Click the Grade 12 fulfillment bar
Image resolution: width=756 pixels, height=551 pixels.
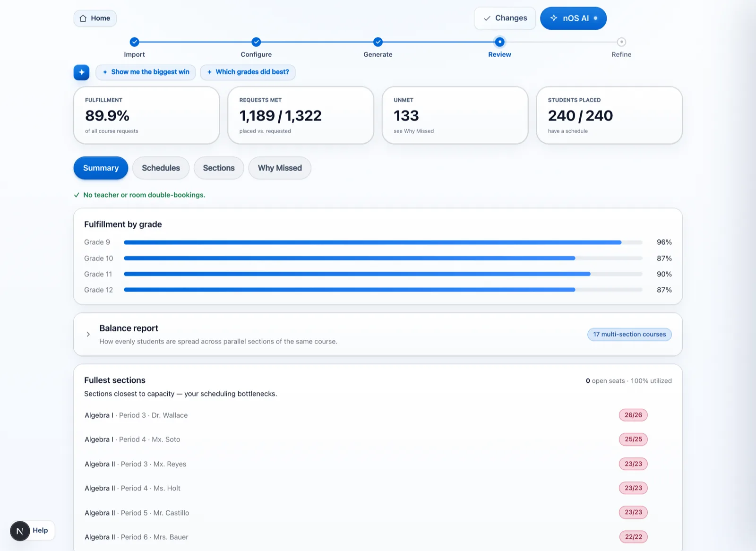point(383,290)
